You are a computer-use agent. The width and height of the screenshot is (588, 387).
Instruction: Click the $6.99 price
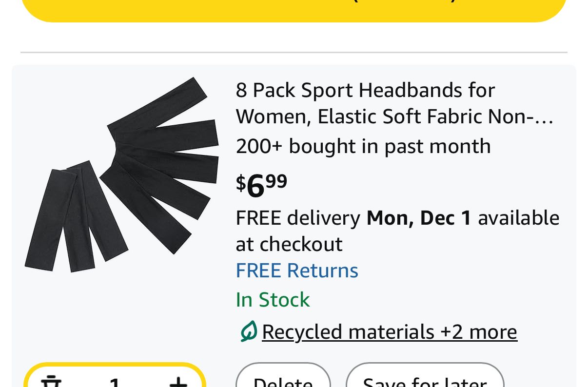pos(262,185)
